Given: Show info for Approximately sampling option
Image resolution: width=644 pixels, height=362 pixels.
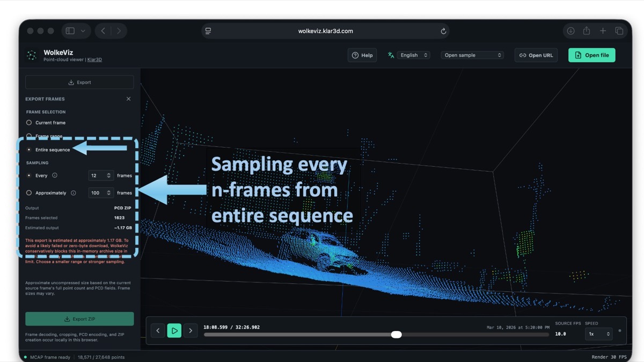Looking at the screenshot, I should [74, 193].
